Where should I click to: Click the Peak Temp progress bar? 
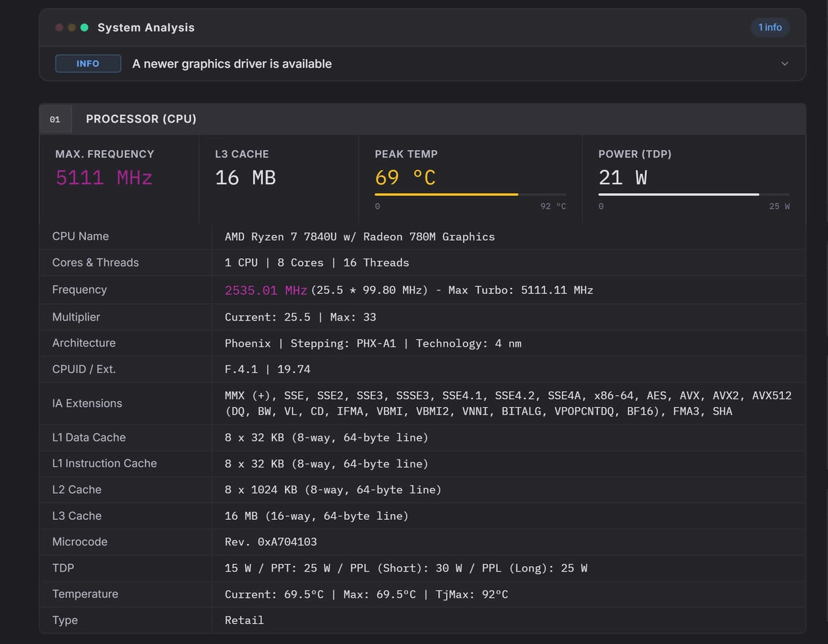coord(470,195)
